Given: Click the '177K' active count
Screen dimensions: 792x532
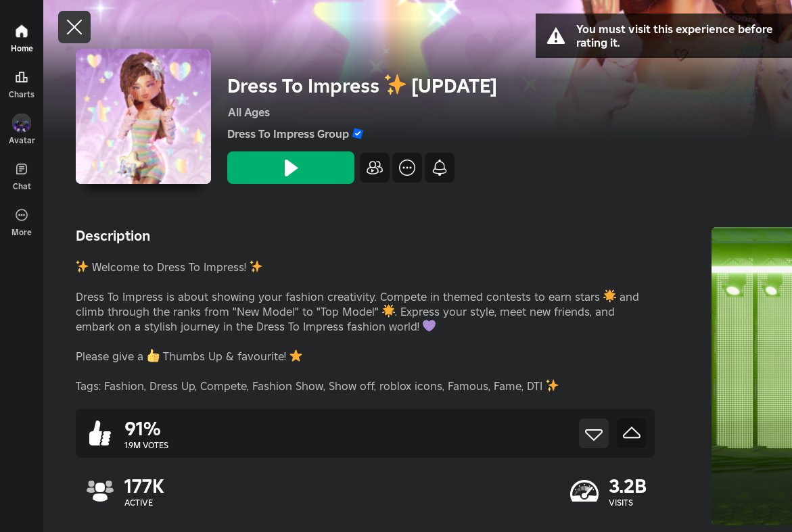Looking at the screenshot, I should (x=144, y=487).
